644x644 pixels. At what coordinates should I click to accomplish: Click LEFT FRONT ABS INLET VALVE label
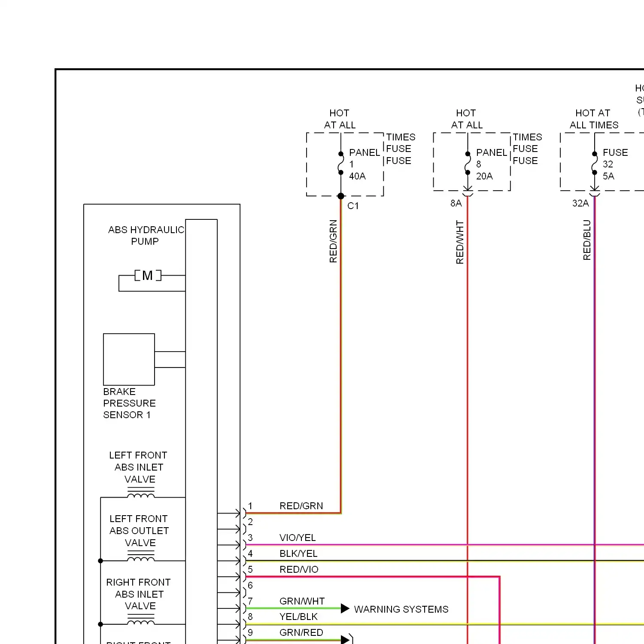tap(138, 467)
